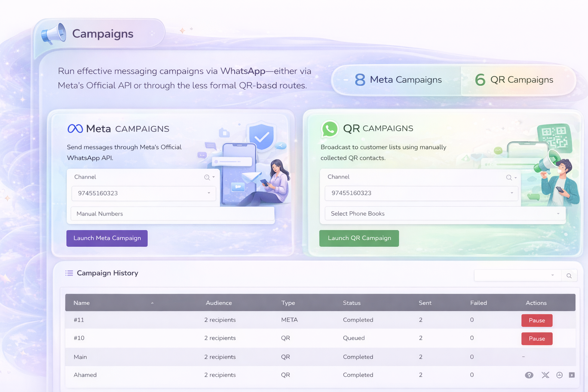Click 'Channel' label in Meta Campaigns card
The width and height of the screenshot is (588, 392).
click(x=85, y=177)
